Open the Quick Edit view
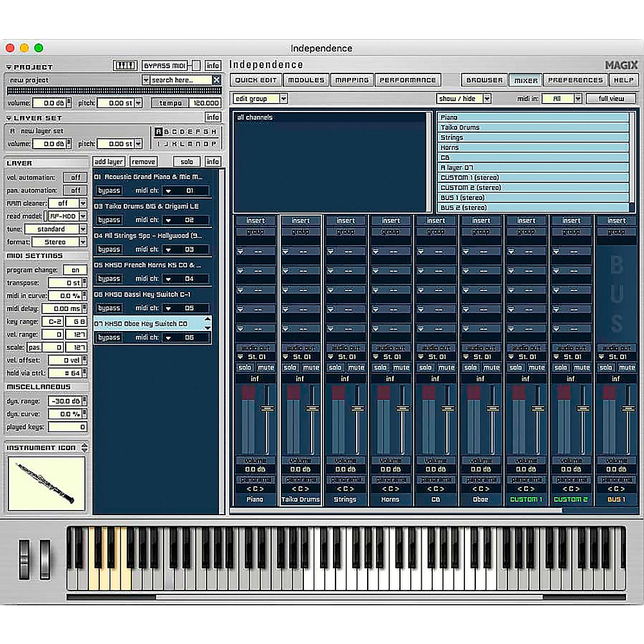This screenshot has height=644, width=644. [257, 80]
